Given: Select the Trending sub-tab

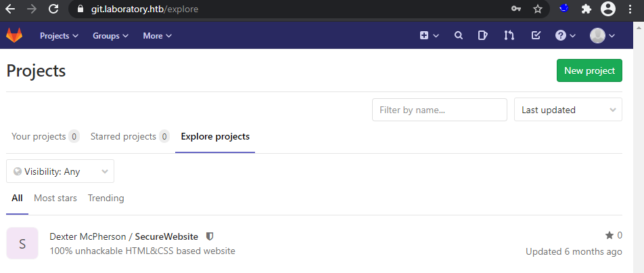Looking at the screenshot, I should pyautogui.click(x=106, y=198).
